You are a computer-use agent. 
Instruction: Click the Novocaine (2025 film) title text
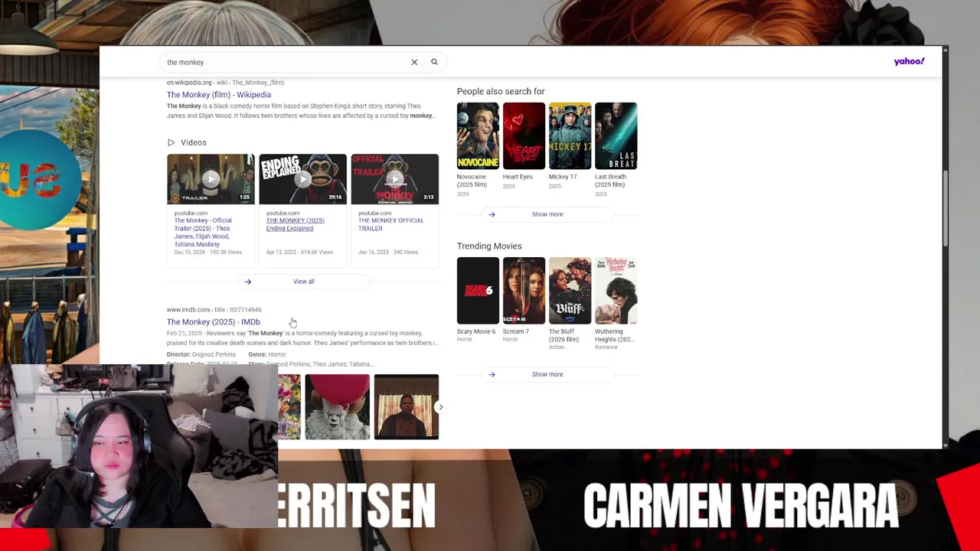[x=472, y=181]
